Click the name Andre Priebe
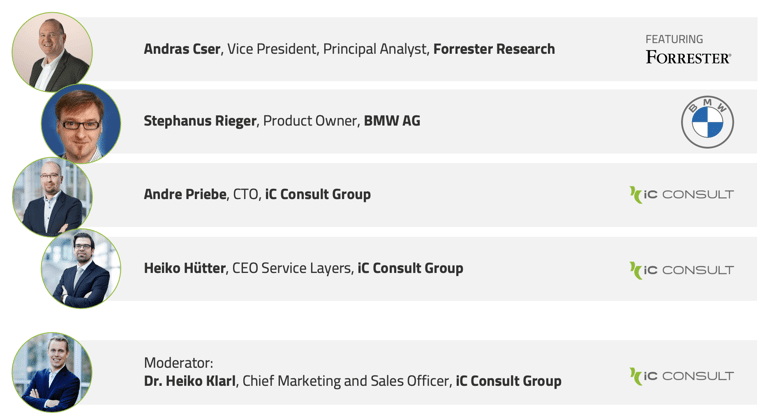The width and height of the screenshot is (767, 417). point(185,194)
